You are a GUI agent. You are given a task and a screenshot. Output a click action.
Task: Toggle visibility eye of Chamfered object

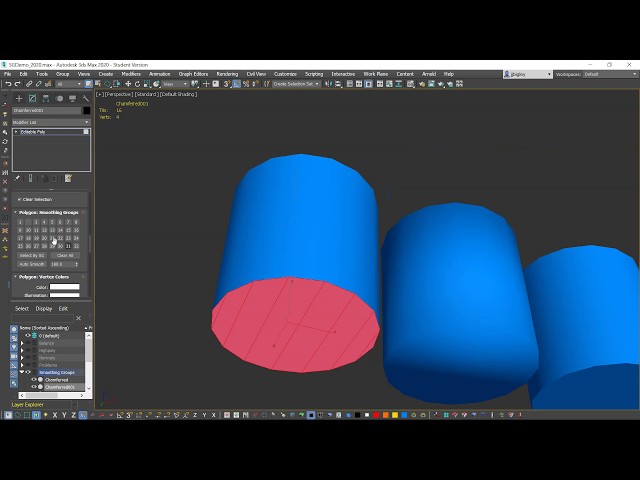click(34, 380)
